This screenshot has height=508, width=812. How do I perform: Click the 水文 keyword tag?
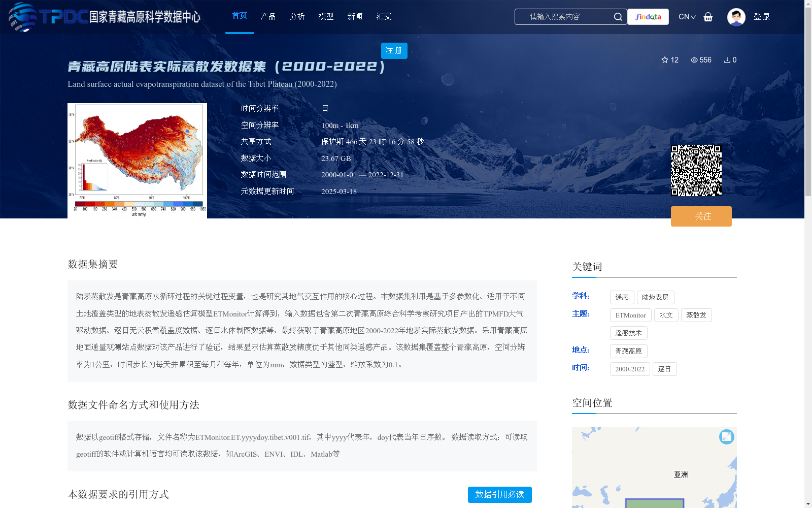pos(666,315)
